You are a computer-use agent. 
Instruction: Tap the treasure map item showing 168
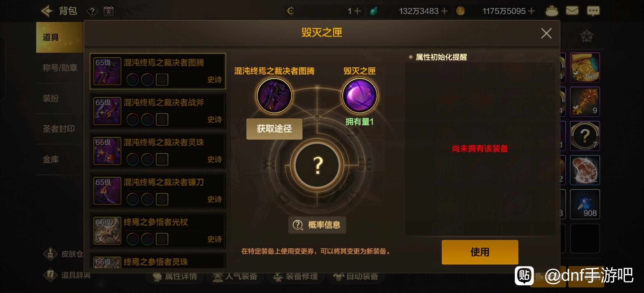click(585, 68)
